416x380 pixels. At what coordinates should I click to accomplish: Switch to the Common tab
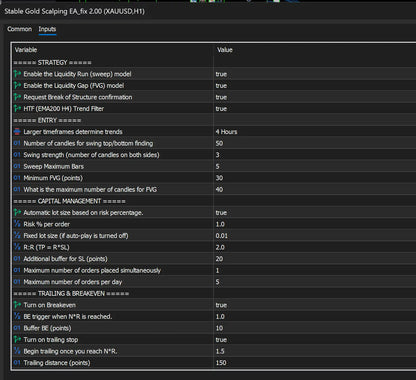pos(19,29)
